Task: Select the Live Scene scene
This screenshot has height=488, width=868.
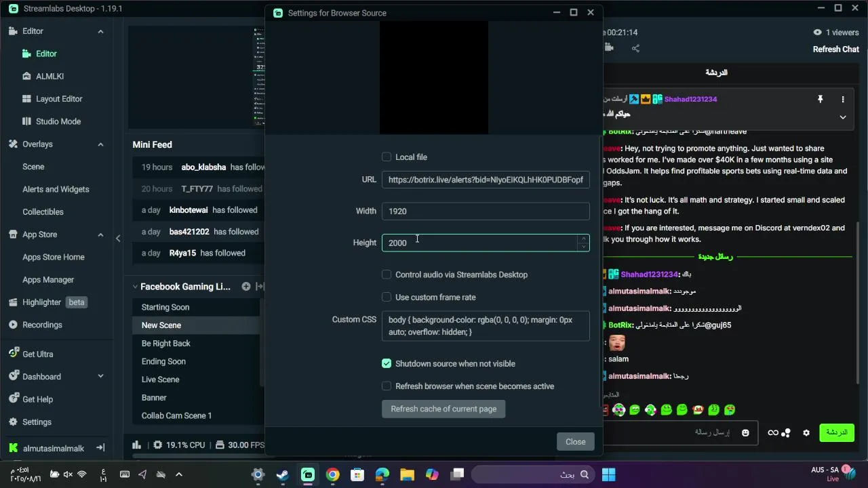Action: pyautogui.click(x=160, y=380)
